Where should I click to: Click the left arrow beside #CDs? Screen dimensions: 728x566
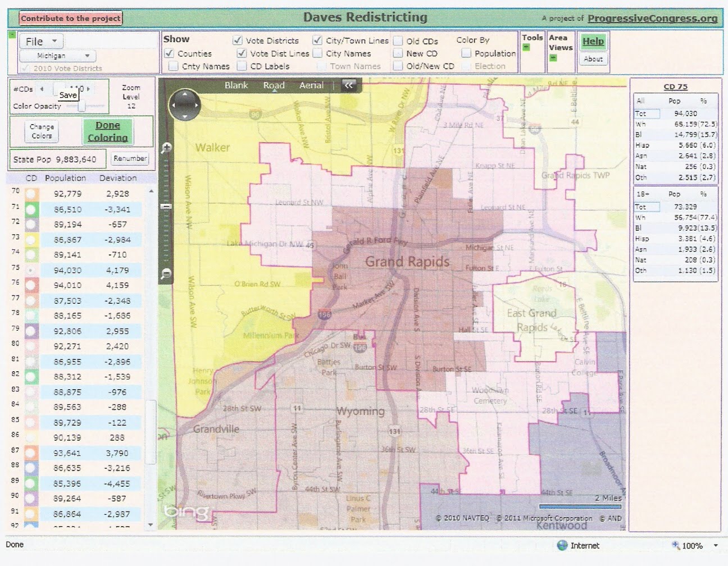[42, 89]
